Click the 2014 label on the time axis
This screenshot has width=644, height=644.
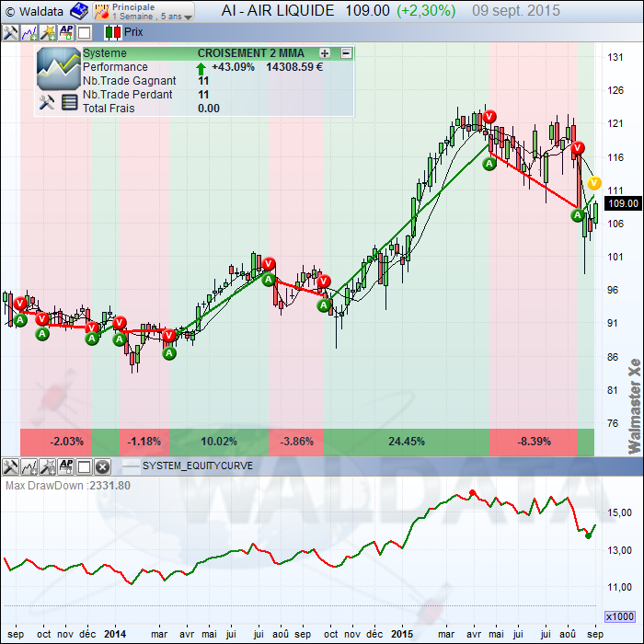(115, 634)
